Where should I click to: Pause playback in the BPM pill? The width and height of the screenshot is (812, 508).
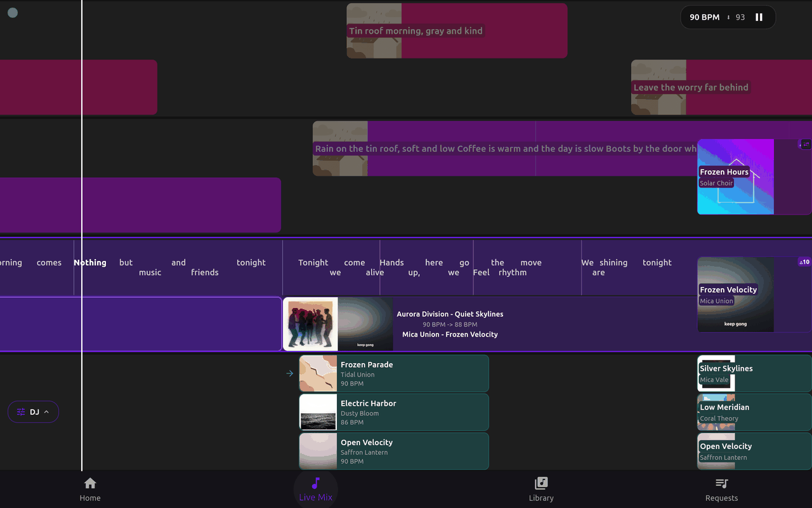pyautogui.click(x=759, y=17)
